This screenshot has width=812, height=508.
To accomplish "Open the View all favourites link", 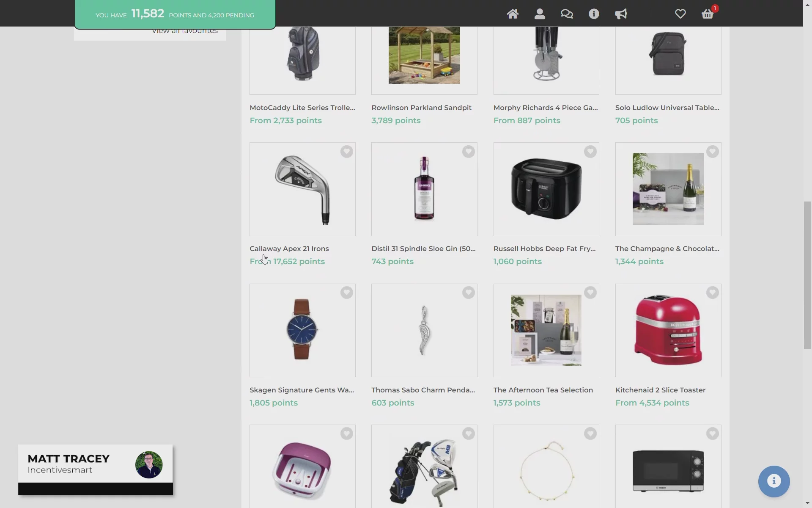I will [x=185, y=31].
